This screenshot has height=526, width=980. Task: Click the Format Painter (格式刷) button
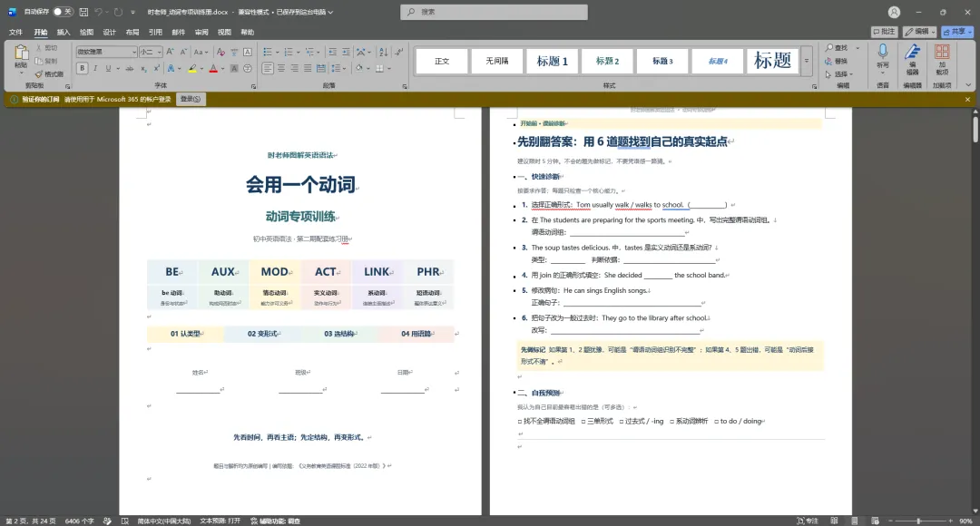click(x=49, y=73)
